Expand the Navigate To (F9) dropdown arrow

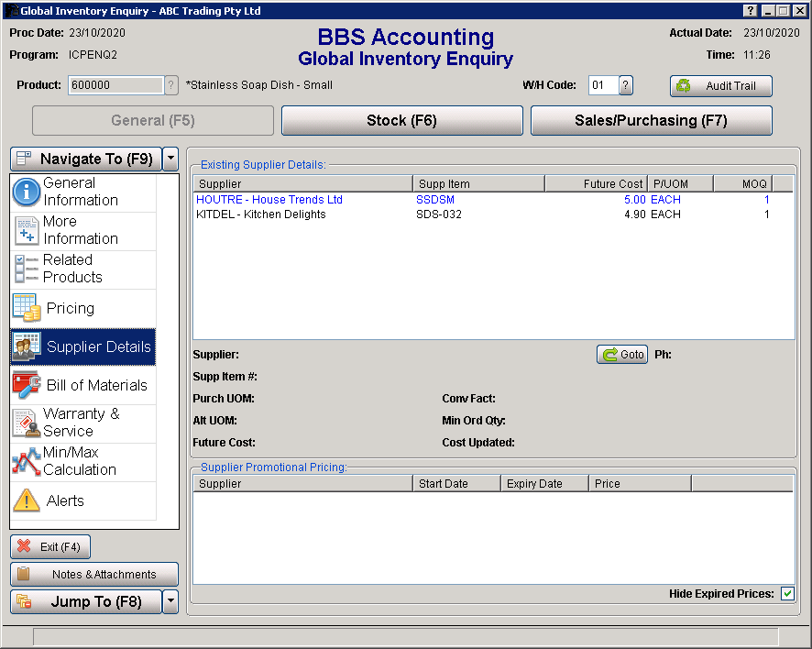170,159
